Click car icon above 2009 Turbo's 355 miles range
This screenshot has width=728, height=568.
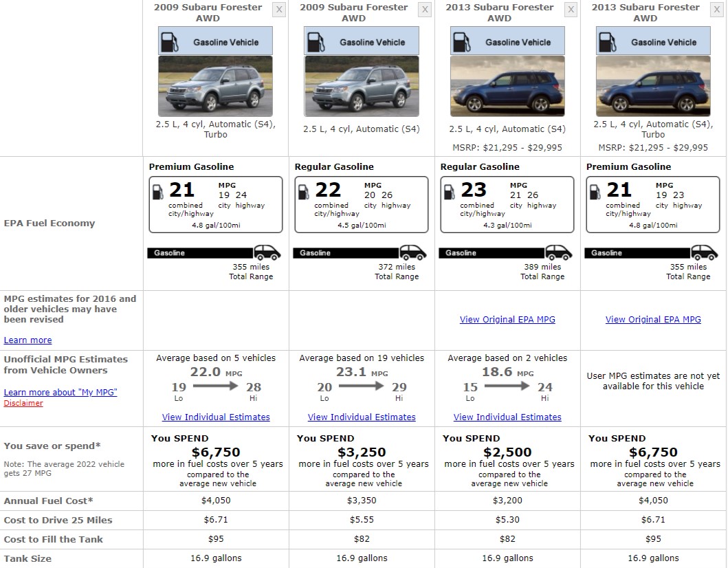pyautogui.click(x=267, y=252)
